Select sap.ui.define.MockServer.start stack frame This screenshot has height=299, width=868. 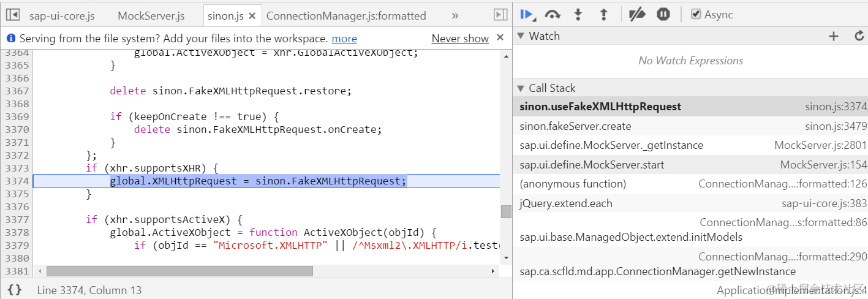(690, 165)
